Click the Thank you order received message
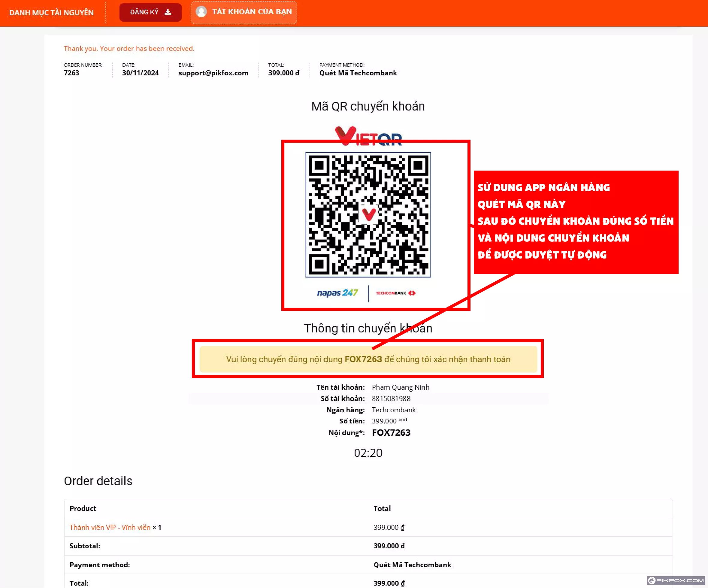The image size is (708, 588). (x=129, y=49)
